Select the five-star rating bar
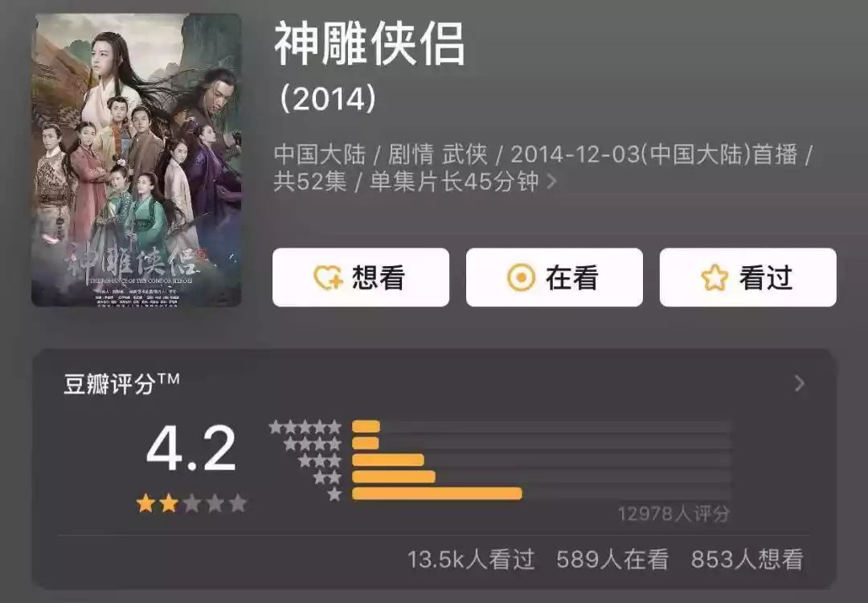Screen dimensions: 868x603 pyautogui.click(x=542, y=426)
